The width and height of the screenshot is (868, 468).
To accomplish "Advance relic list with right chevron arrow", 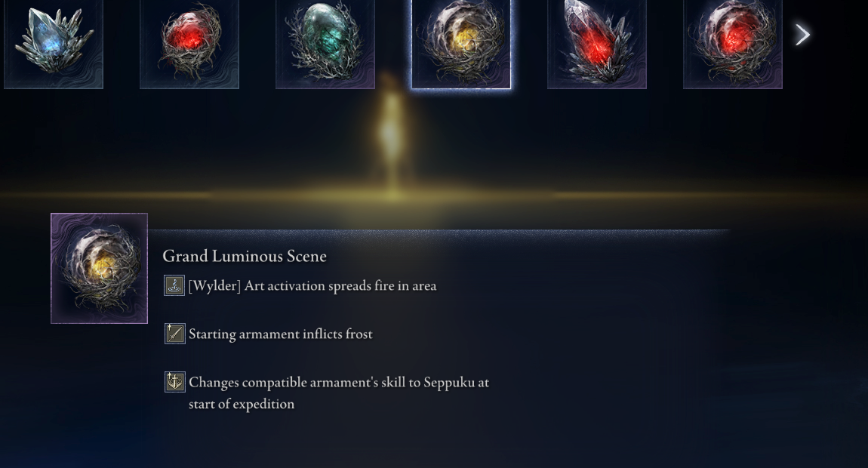I will pos(802,35).
